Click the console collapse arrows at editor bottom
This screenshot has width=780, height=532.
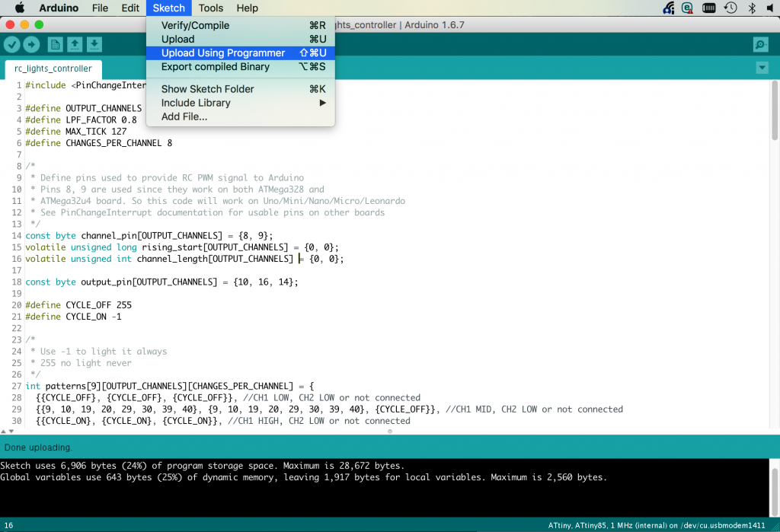tap(7, 431)
